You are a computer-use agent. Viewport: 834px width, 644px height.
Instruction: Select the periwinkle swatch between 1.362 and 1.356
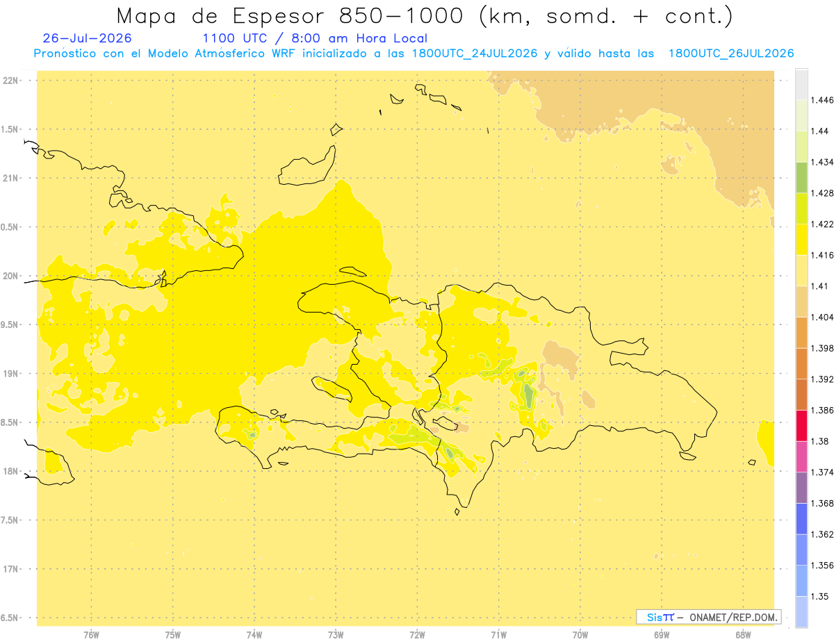click(801, 550)
